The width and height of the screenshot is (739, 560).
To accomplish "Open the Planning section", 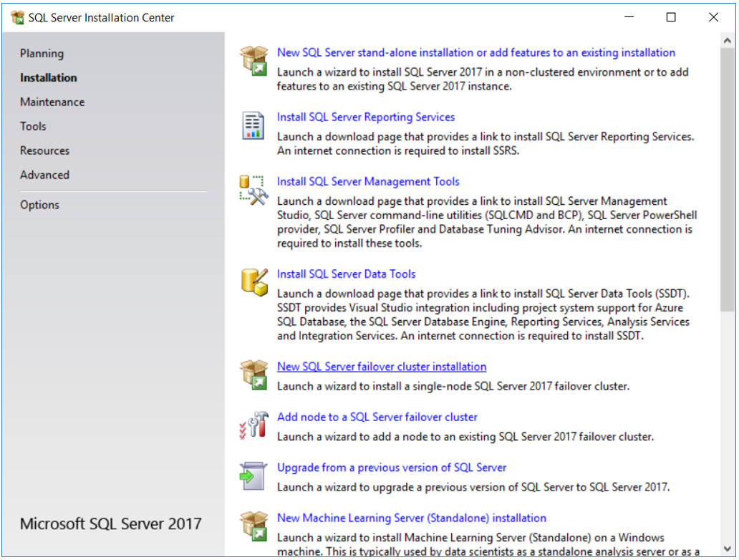I will click(x=42, y=53).
